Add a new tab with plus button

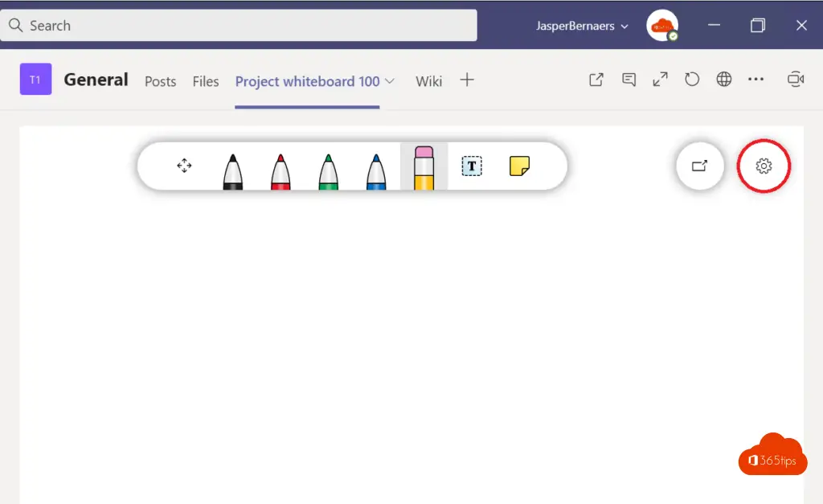(x=467, y=80)
